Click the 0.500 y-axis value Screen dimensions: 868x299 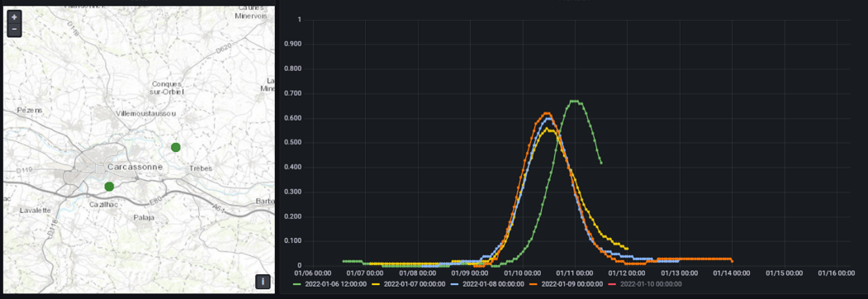293,143
